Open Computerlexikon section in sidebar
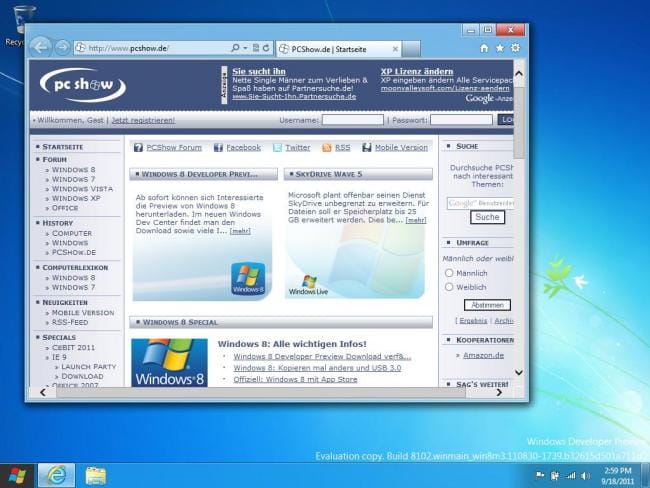650x488 pixels. pos(75,267)
